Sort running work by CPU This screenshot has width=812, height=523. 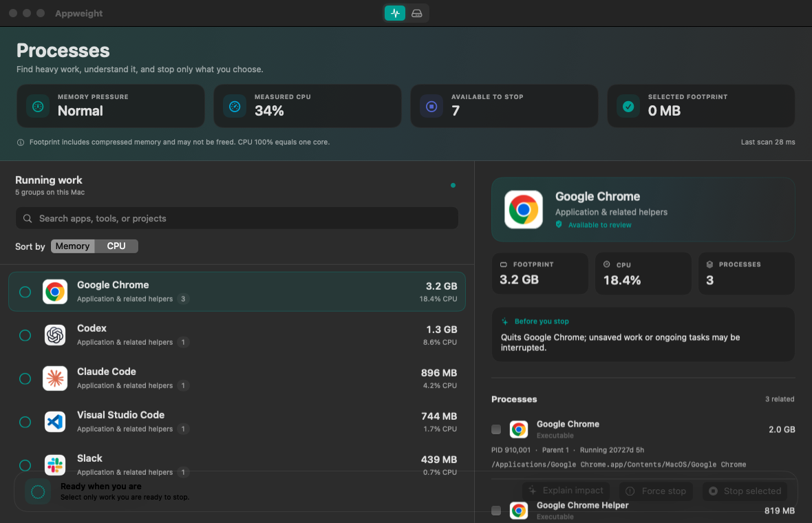point(116,246)
